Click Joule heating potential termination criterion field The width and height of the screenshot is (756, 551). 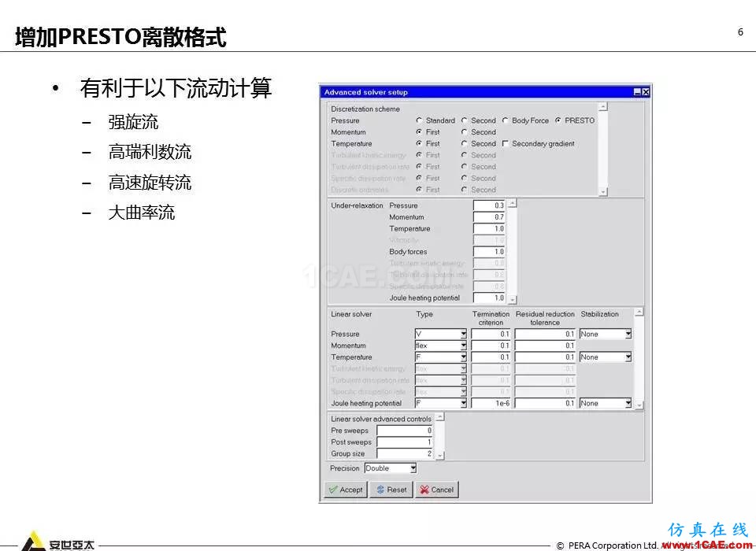491,404
